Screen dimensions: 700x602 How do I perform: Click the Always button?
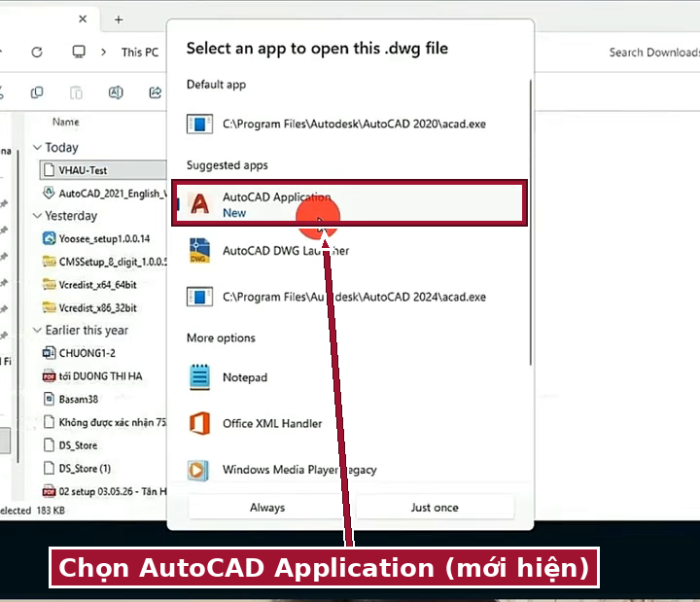pyautogui.click(x=267, y=508)
